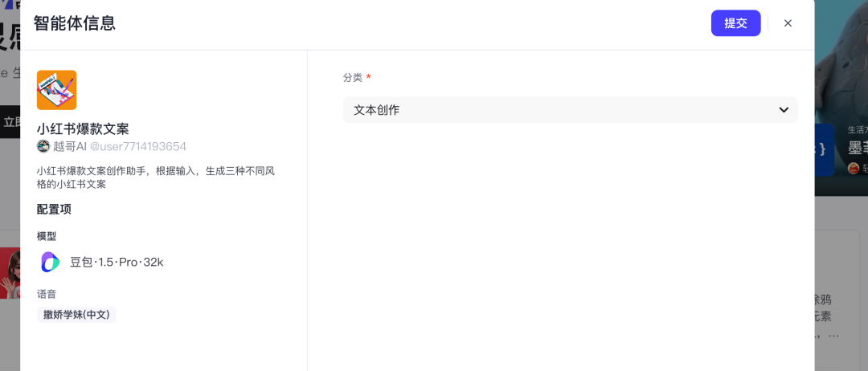Click the black 立即 button at left edge
Image resolution: width=868 pixels, height=371 pixels.
click(10, 122)
